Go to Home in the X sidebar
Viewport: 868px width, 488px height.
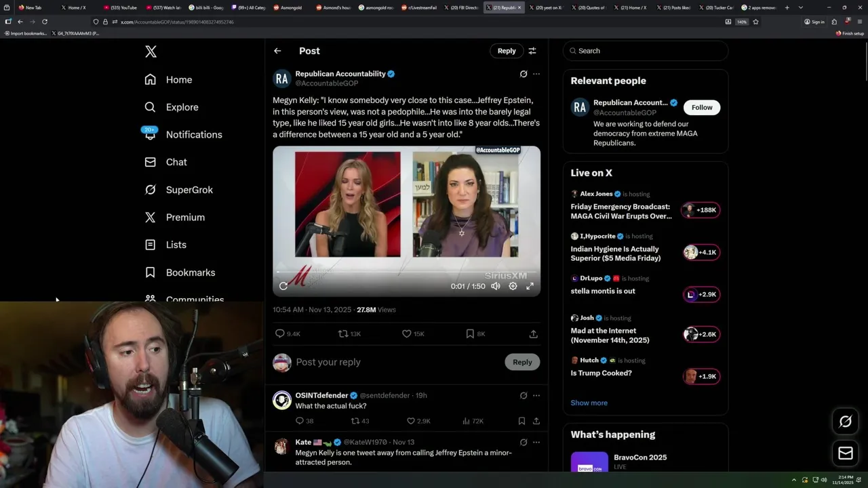pos(168,79)
